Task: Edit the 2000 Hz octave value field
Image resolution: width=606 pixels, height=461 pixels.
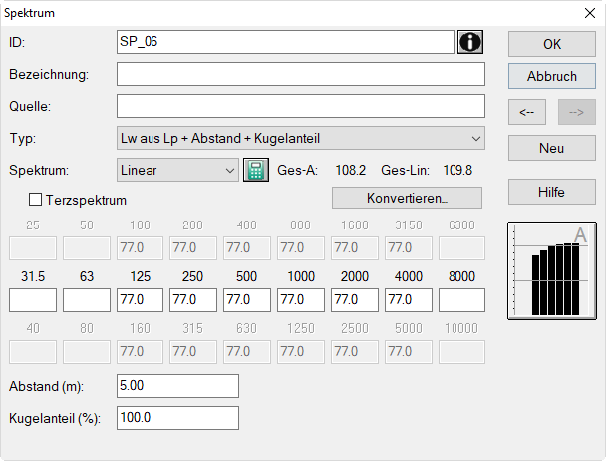Action: (x=355, y=300)
